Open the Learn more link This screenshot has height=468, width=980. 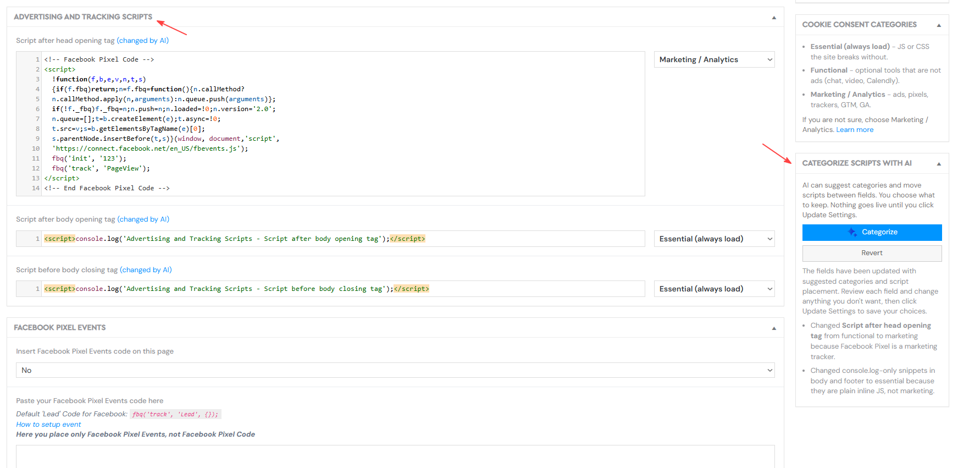point(855,130)
